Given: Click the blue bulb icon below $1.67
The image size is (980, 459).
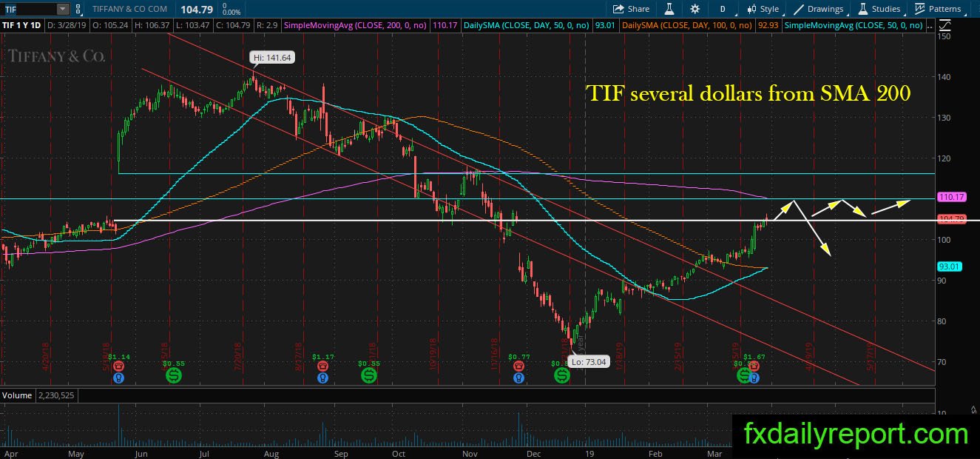Looking at the screenshot, I should [x=754, y=378].
